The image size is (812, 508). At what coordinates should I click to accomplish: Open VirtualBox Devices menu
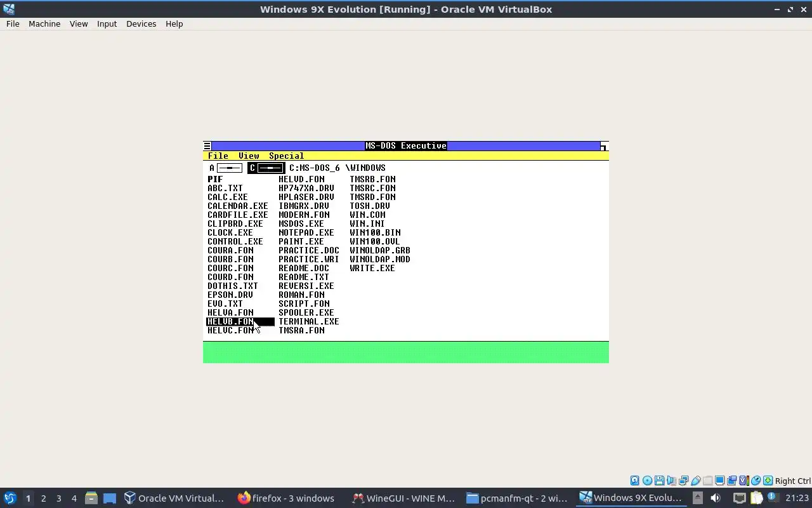(x=141, y=23)
